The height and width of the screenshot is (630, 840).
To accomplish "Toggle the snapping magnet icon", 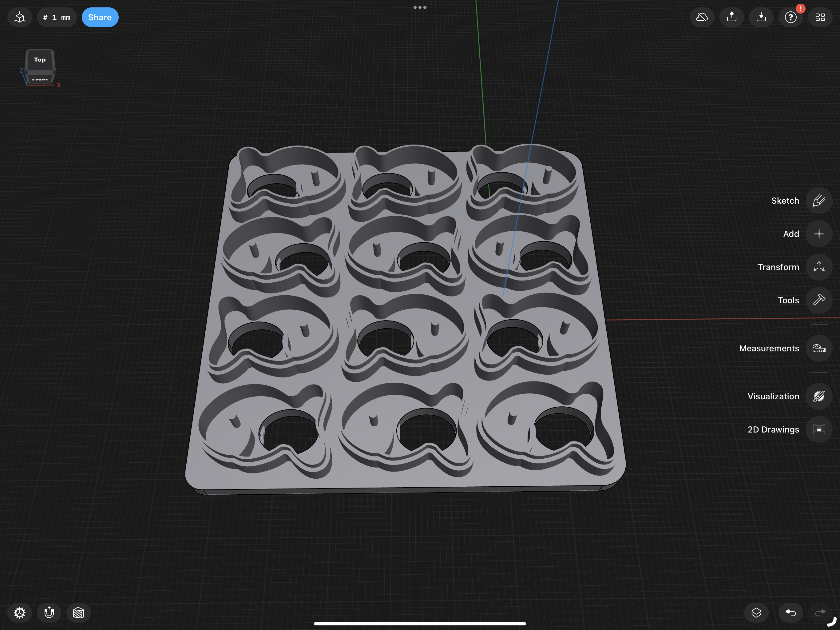I will click(49, 612).
